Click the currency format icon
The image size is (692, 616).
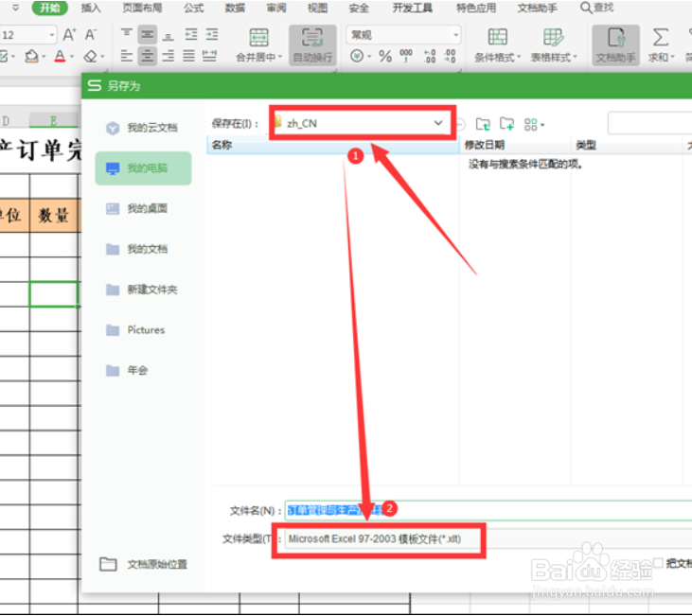[357, 56]
